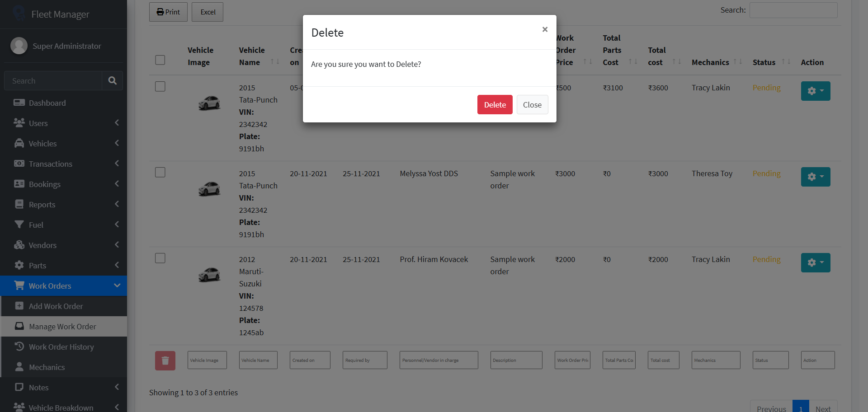Check the second row Tata-Punch checkbox
This screenshot has width=868, height=412.
pos(160,173)
